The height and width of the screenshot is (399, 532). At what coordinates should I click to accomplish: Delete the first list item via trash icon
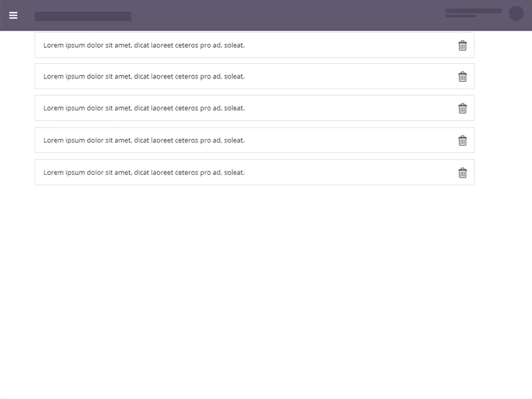tap(464, 46)
